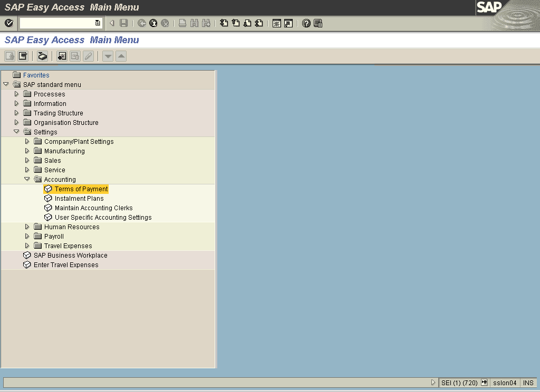Click the Back arrow icon
This screenshot has height=392, width=540.
141,23
